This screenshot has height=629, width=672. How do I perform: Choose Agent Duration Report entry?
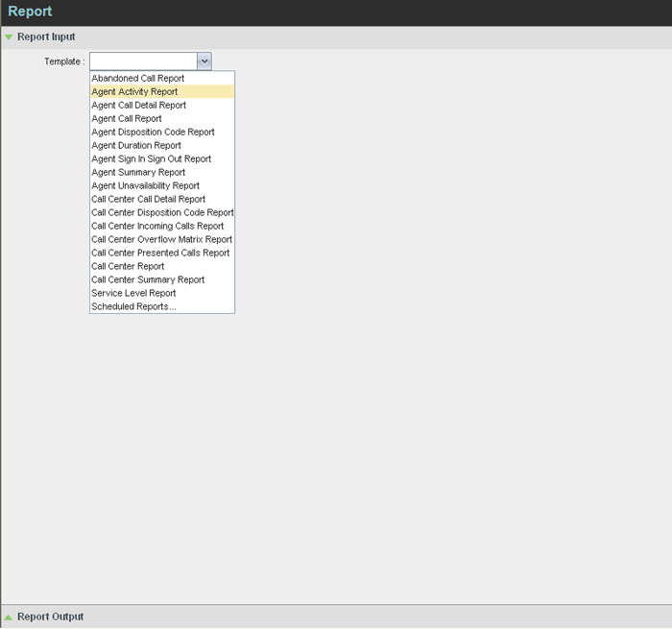[162, 145]
